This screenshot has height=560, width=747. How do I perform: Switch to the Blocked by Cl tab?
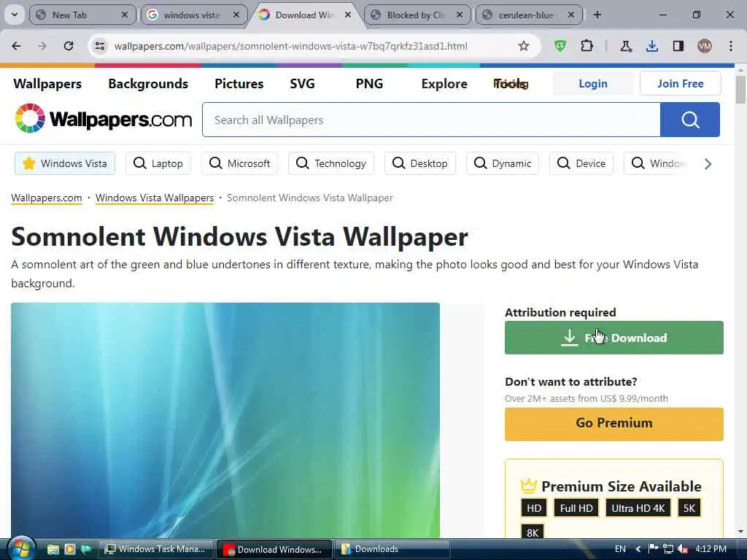pyautogui.click(x=415, y=15)
